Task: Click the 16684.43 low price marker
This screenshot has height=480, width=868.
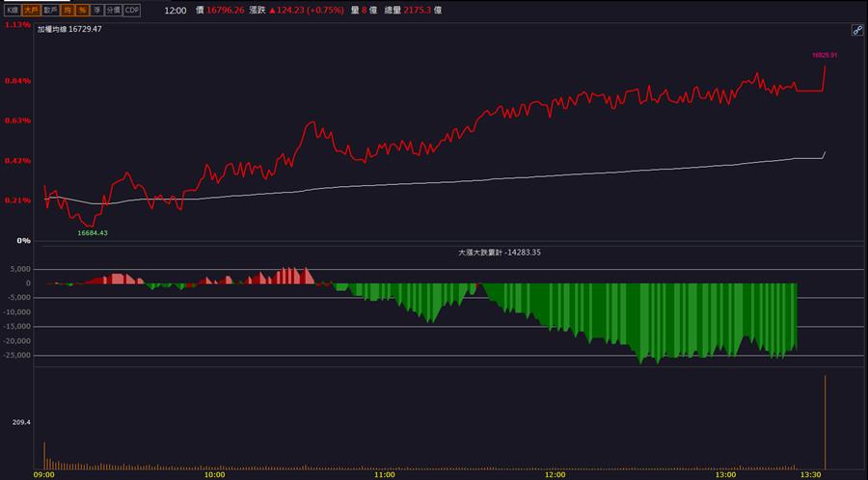Action: pos(93,233)
